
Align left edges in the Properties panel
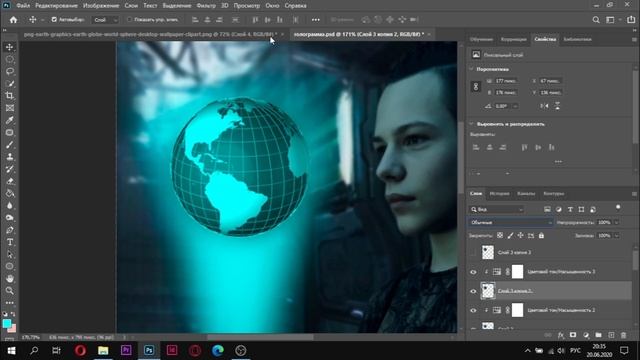[x=476, y=147]
